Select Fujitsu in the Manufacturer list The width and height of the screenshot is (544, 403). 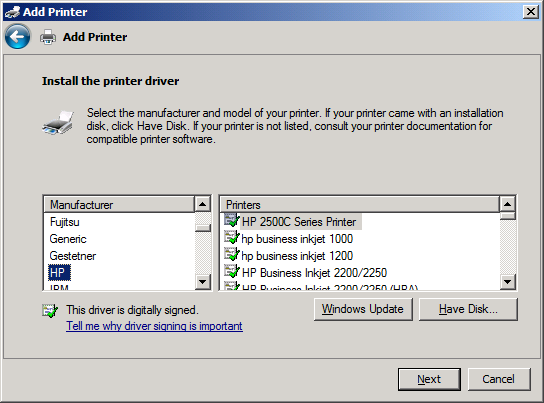click(65, 222)
